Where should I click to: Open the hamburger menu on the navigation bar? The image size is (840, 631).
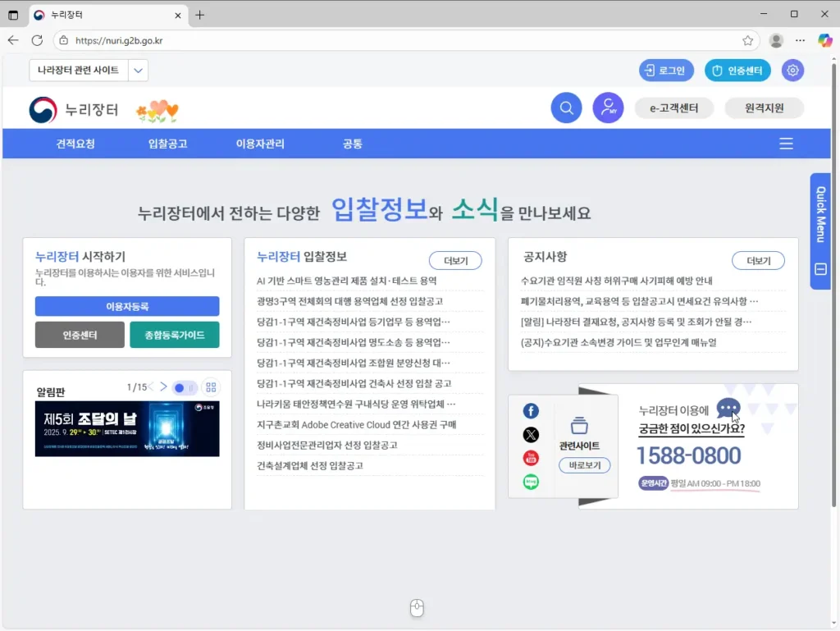(786, 144)
